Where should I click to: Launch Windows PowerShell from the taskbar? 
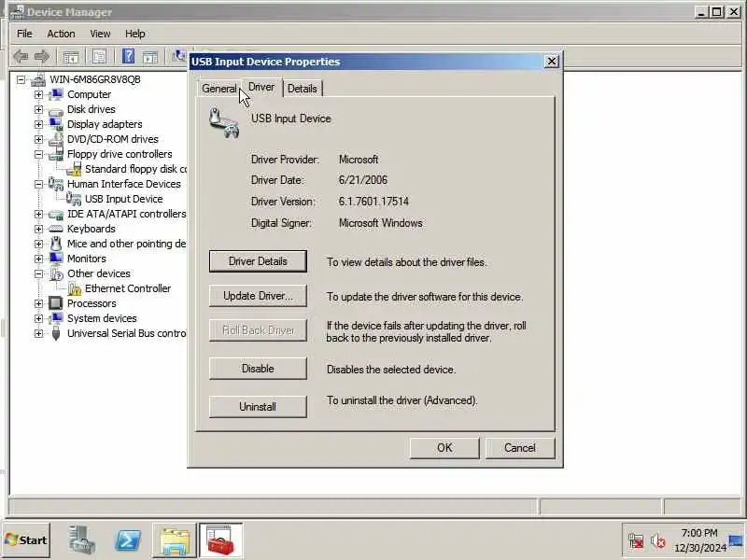click(129, 540)
